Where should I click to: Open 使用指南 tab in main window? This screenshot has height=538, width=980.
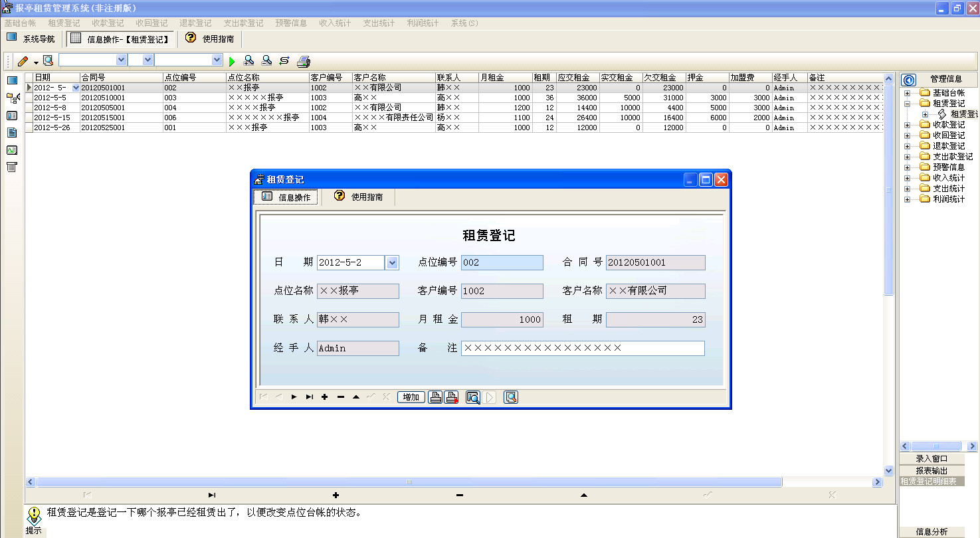pos(210,39)
